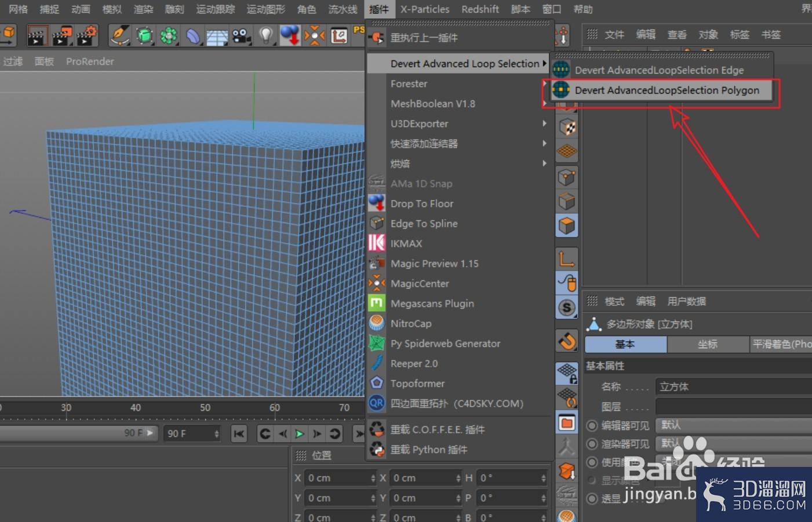This screenshot has height=522, width=812.
Task: Click the blue Bend deformer icon
Action: 193,36
